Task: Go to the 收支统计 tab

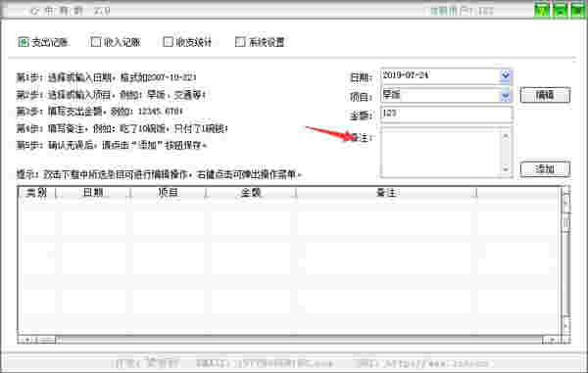Action: coord(187,42)
